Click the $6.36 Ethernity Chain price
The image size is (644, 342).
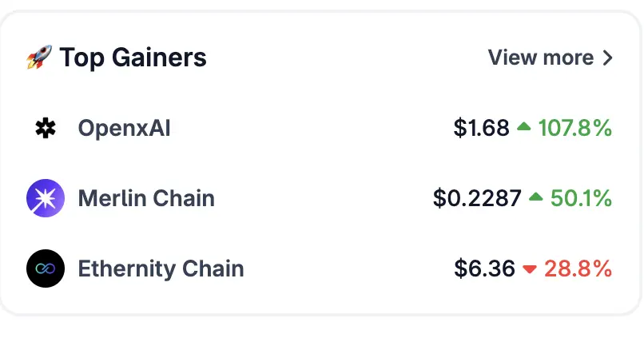coord(485,268)
